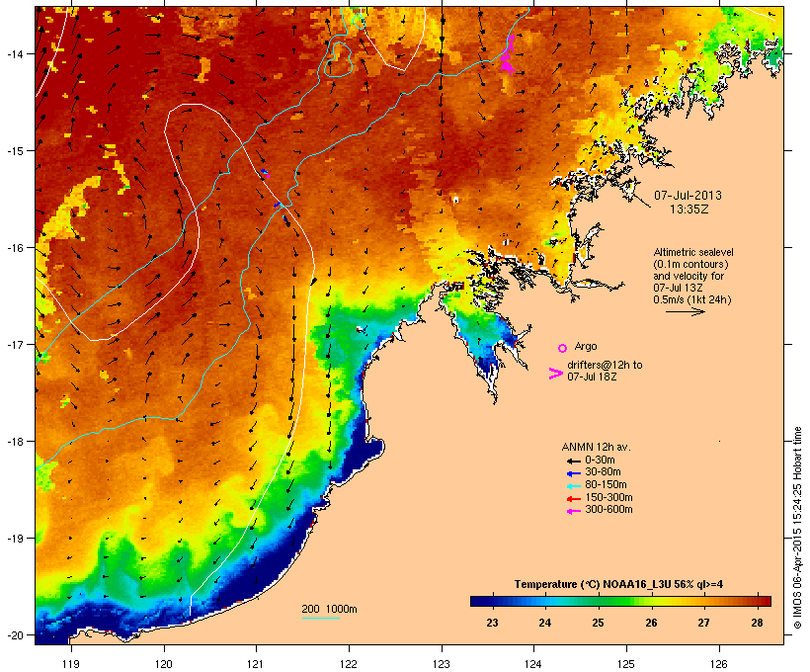Viewport: 810px width, 672px height.
Task: Click the colorbar tick label 25
Action: point(598,623)
